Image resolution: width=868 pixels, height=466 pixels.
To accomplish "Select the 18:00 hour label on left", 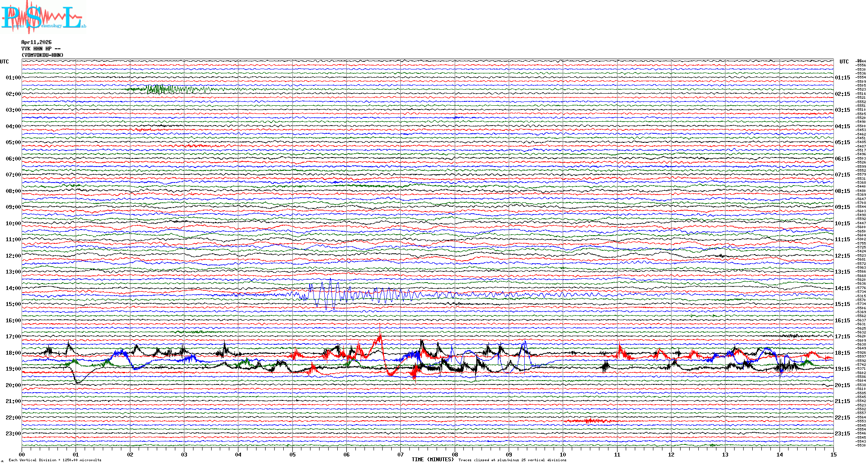I will [13, 353].
